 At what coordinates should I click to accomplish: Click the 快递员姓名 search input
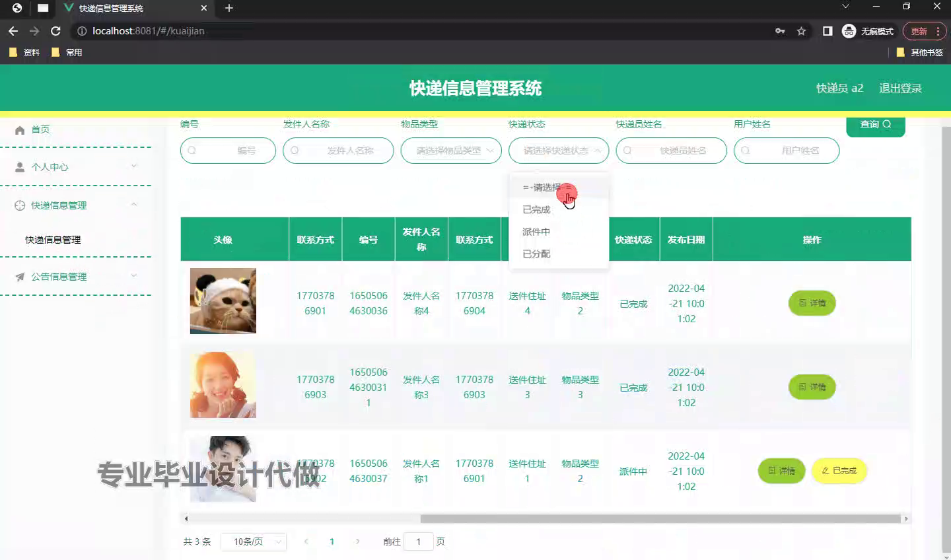pyautogui.click(x=671, y=151)
